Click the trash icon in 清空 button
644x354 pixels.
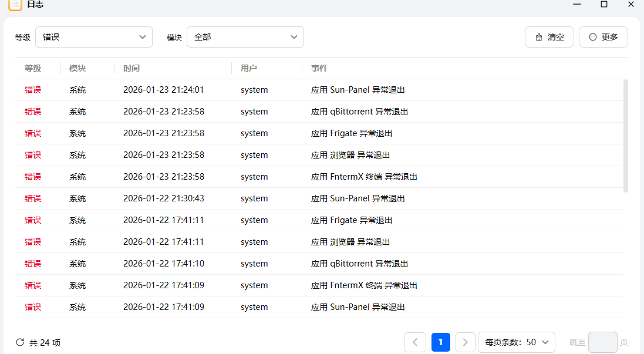(x=539, y=37)
